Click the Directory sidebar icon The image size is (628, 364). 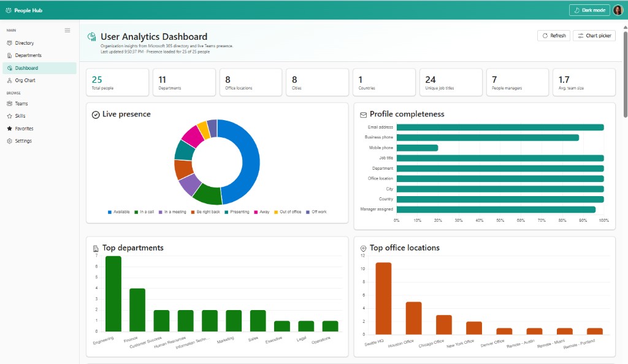pos(10,43)
